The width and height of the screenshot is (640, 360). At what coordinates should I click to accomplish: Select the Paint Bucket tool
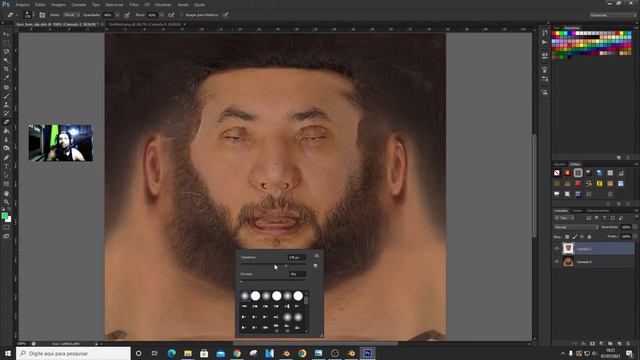click(x=6, y=131)
